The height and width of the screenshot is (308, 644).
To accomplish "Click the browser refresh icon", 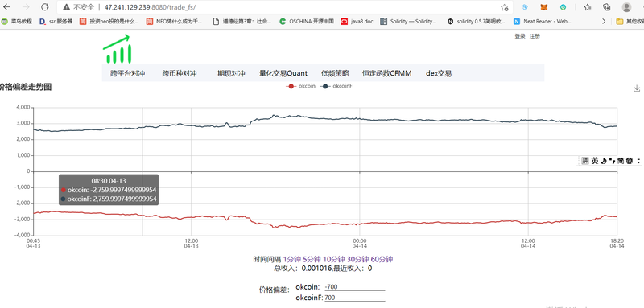I will pos(45,7).
